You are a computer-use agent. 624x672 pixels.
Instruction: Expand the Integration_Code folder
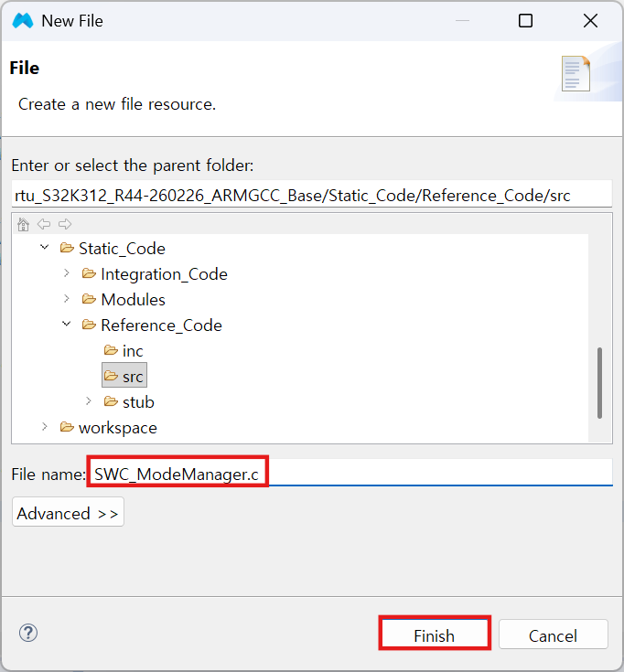(x=67, y=273)
